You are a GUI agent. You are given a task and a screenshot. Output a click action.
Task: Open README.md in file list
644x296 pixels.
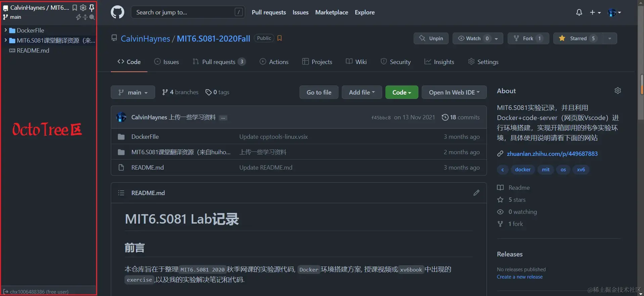click(147, 168)
